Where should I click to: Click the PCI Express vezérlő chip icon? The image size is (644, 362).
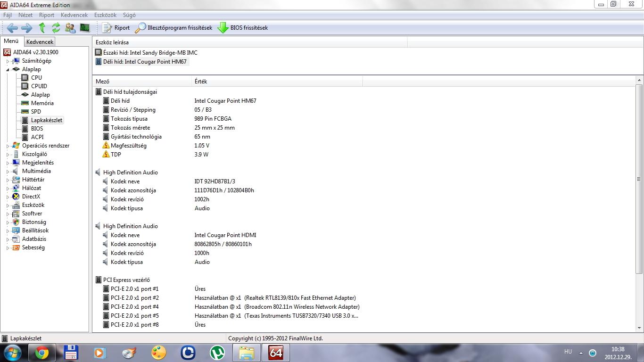click(99, 280)
